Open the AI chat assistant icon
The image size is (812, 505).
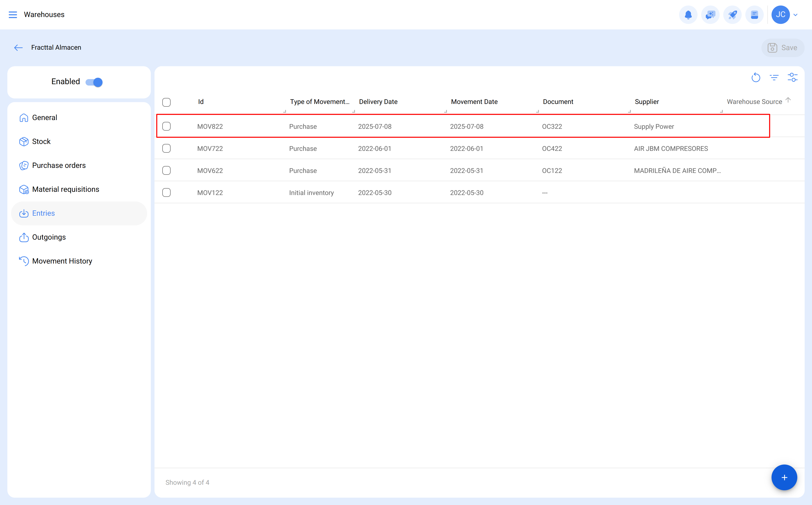[x=710, y=15]
